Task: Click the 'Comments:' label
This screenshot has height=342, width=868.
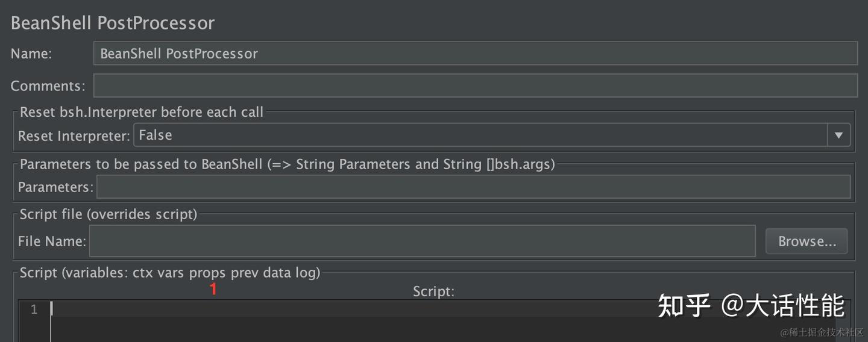Action: pyautogui.click(x=48, y=86)
